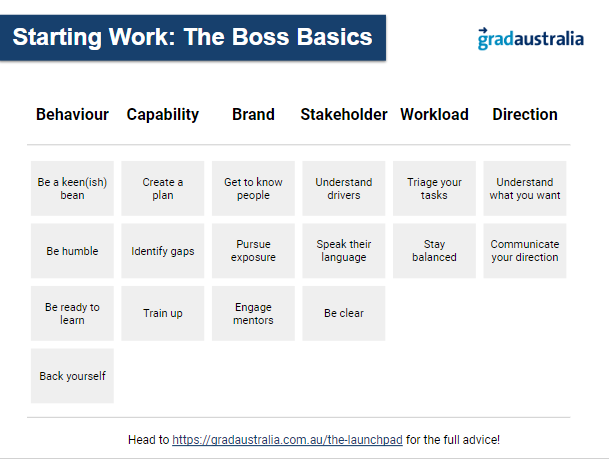
Task: Choose the 'Stay balanced' tile
Action: click(434, 251)
